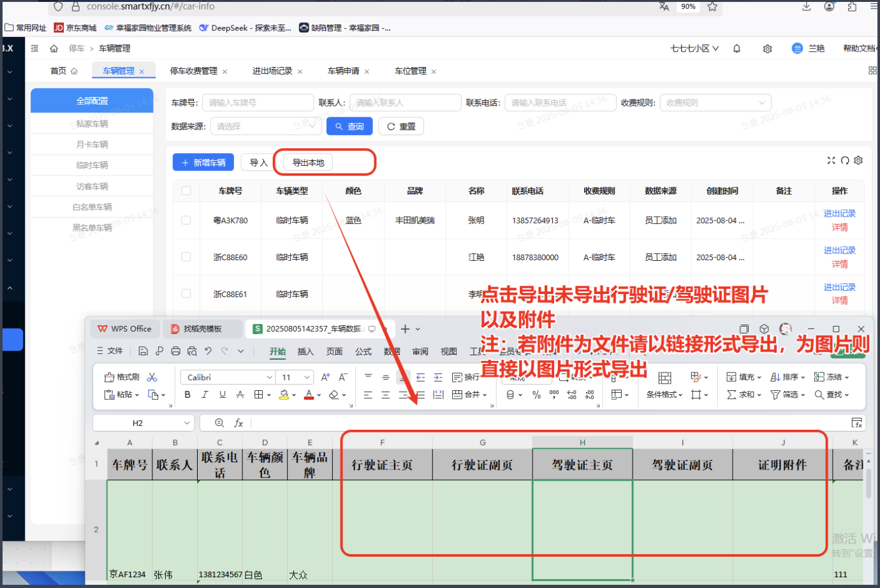Toggle the select-all checkbox in table header
The height and width of the screenshot is (588, 880).
click(x=186, y=191)
